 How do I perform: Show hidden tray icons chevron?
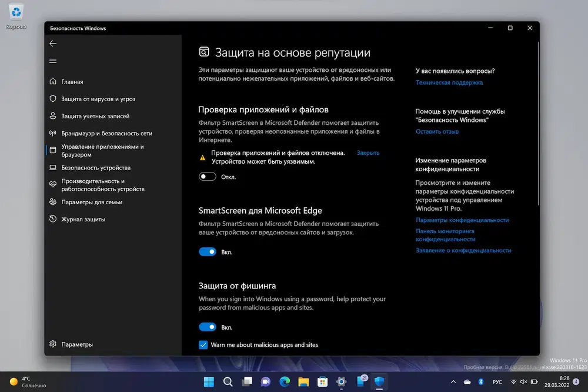pos(453,382)
